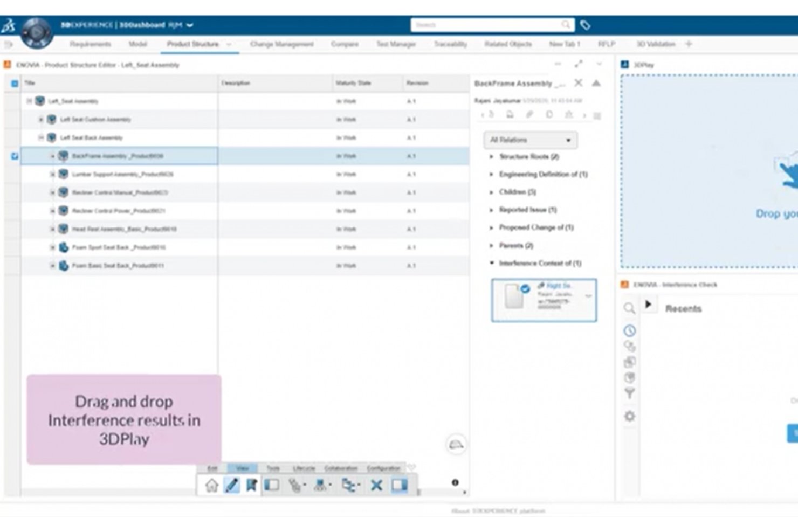
Task: Click paperclip icon in BackFrame panel
Action: pos(529,115)
